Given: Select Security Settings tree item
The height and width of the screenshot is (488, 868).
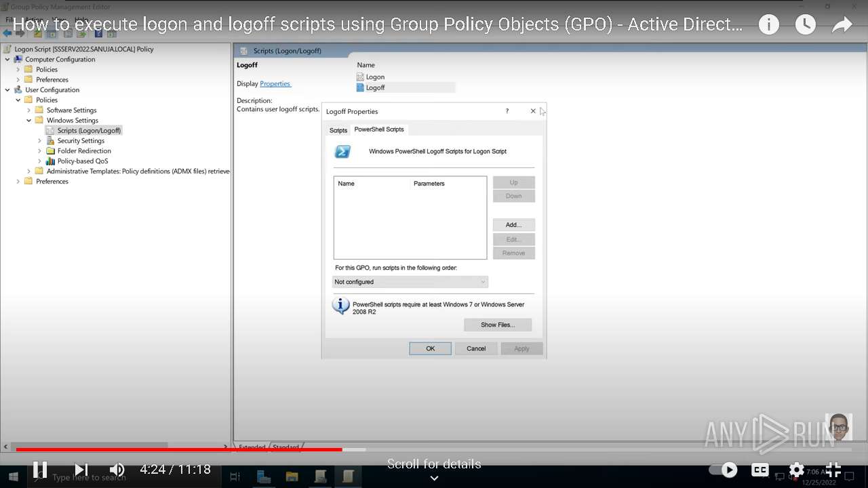Looking at the screenshot, I should point(81,140).
